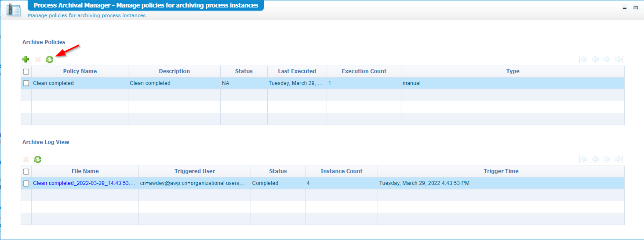Sort policies by Policy Name column header
644x240 pixels.
80,71
